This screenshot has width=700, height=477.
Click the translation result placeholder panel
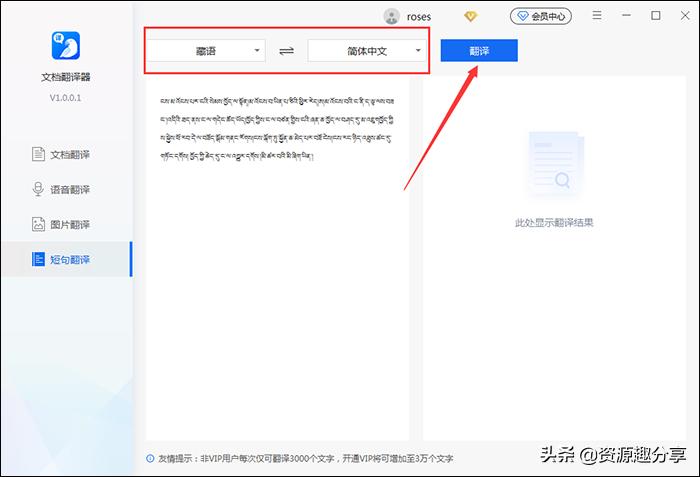(554, 258)
